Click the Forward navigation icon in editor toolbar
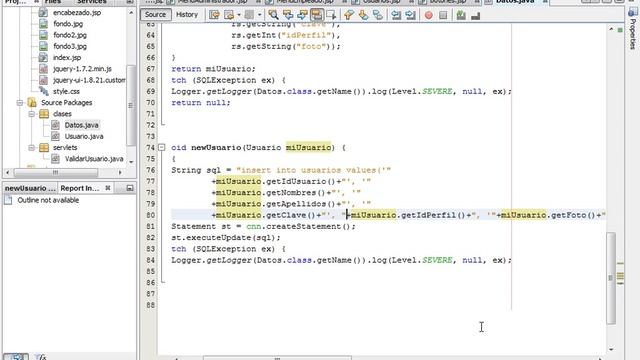The width and height of the screenshot is (640, 360). pyautogui.click(x=249, y=15)
